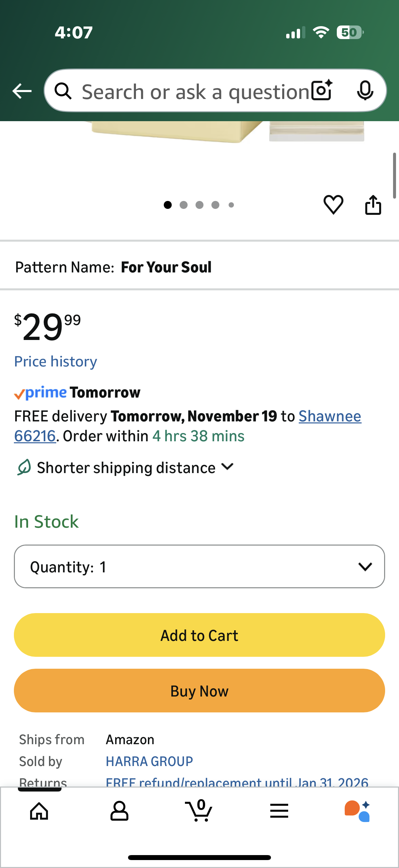Expand the Quantity dropdown
The width and height of the screenshot is (399, 868).
point(199,566)
